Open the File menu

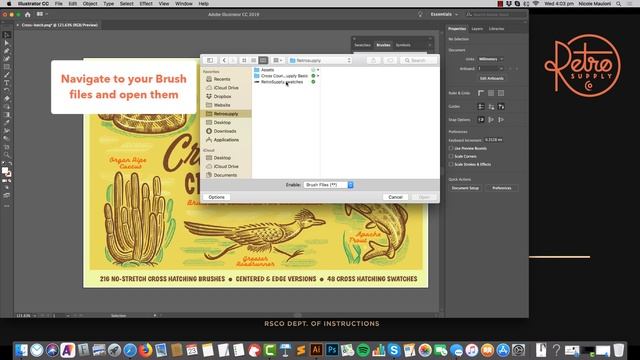click(x=59, y=4)
